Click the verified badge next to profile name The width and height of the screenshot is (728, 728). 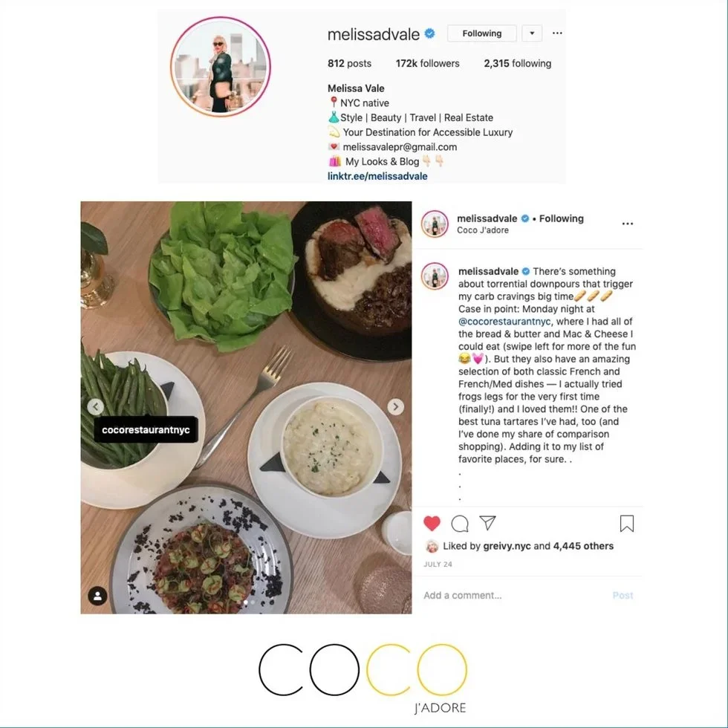[430, 33]
